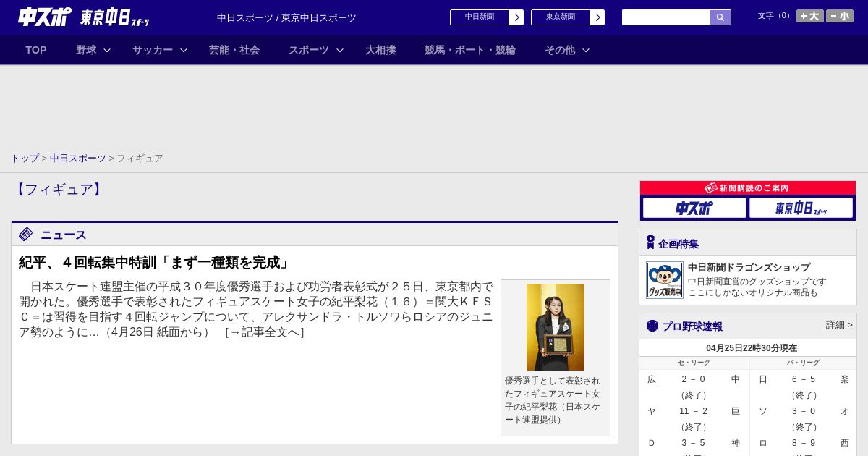Click the 広 2-0 中 score

pos(694,379)
